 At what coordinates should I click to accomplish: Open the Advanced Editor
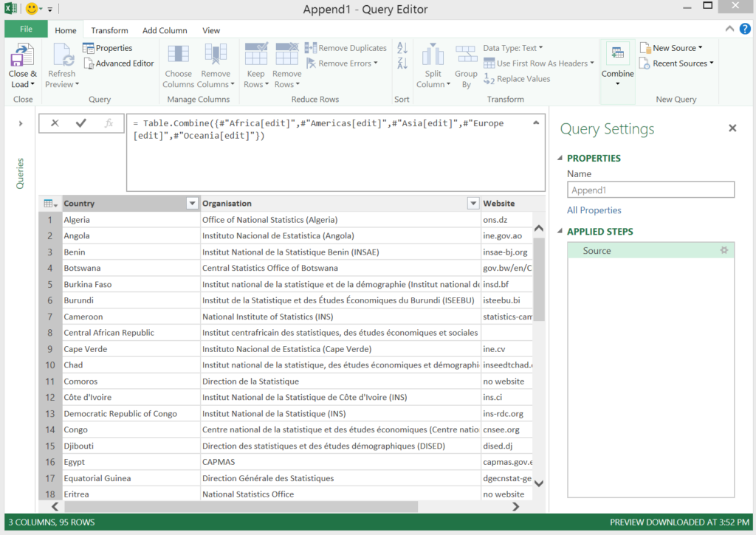click(117, 63)
